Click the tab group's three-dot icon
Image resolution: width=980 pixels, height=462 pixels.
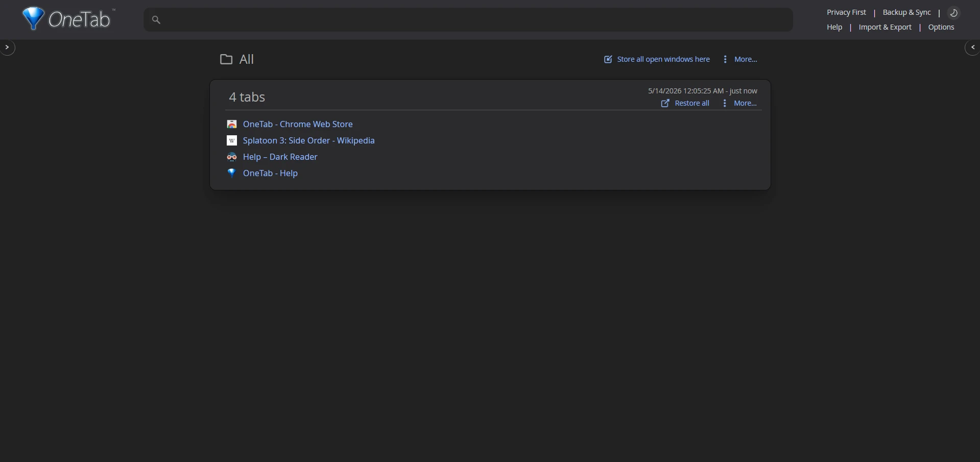pyautogui.click(x=725, y=103)
